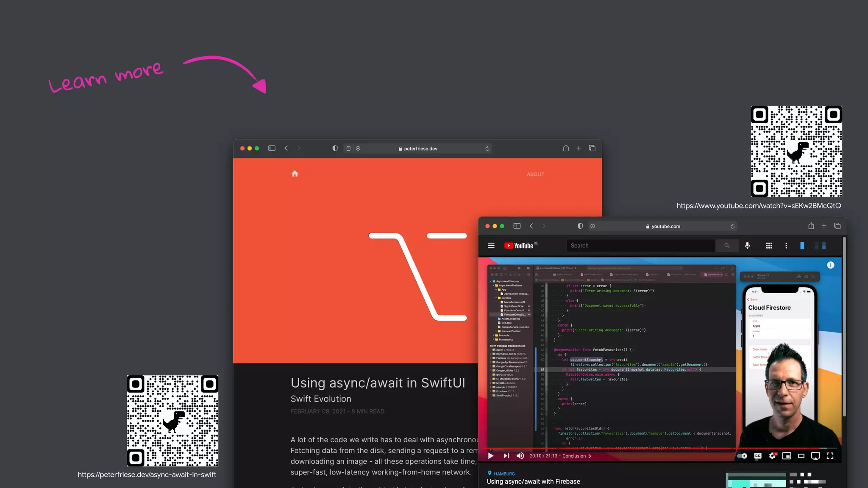
Task: Click the youtube.com/watch URL text
Action: click(759, 206)
